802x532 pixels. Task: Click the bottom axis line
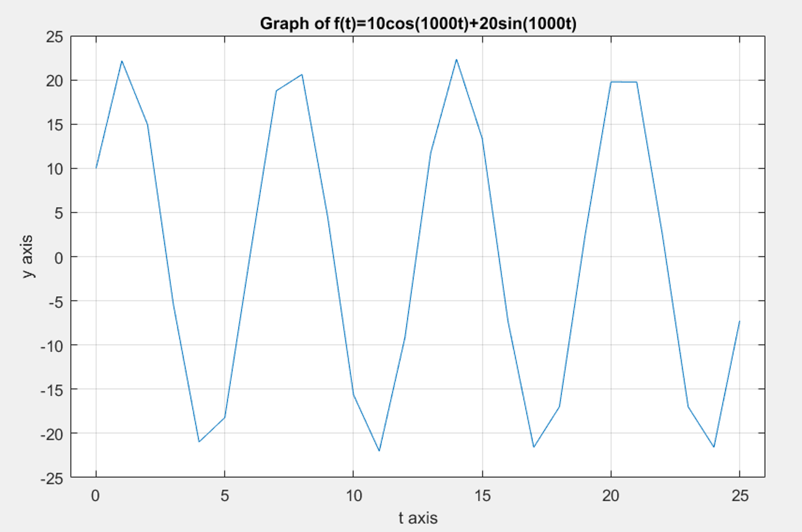coord(392,477)
